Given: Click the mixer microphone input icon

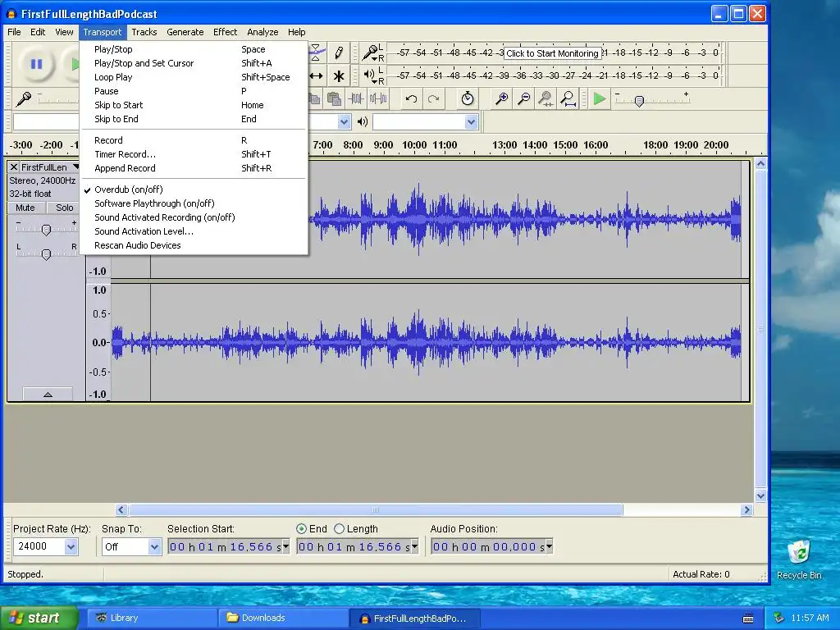Looking at the screenshot, I should [x=24, y=99].
